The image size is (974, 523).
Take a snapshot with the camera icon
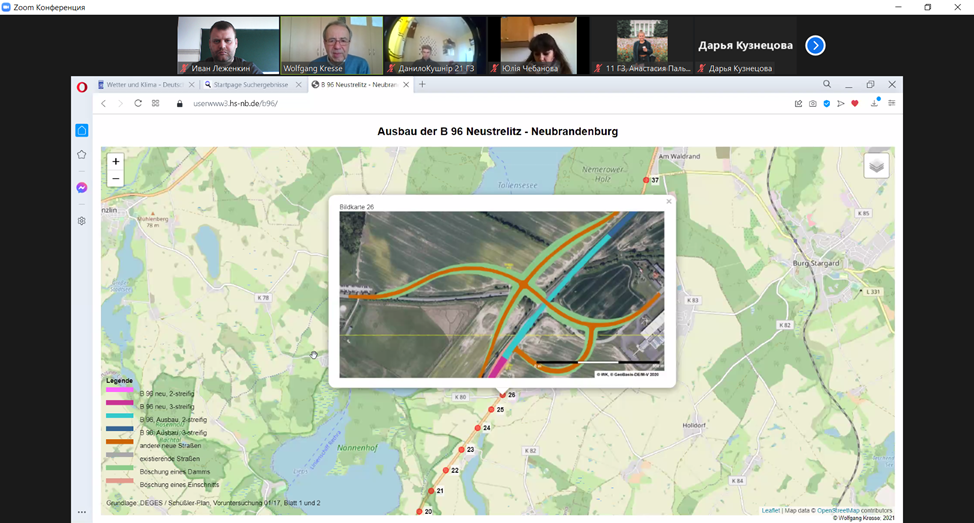(x=812, y=104)
